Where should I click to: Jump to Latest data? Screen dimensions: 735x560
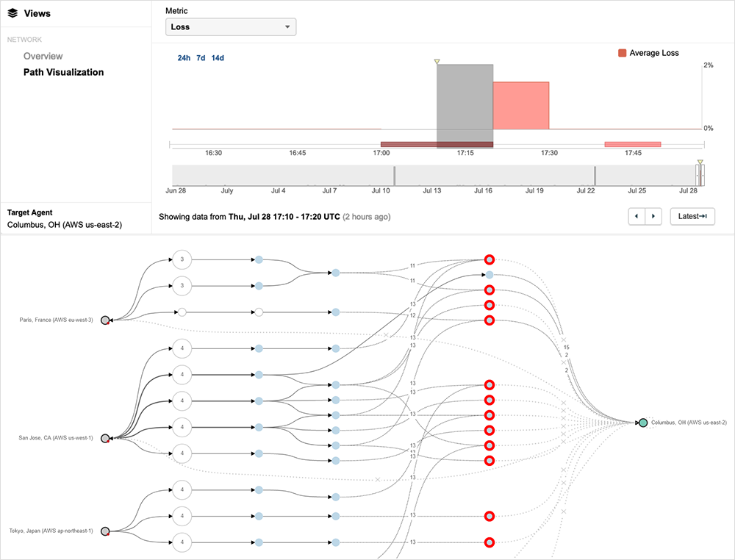click(692, 217)
